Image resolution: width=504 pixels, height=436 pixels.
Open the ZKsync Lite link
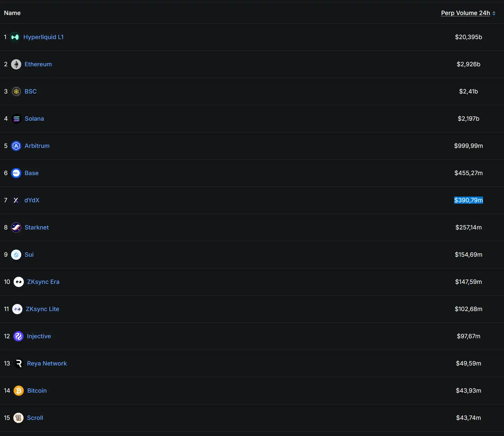pyautogui.click(x=42, y=309)
